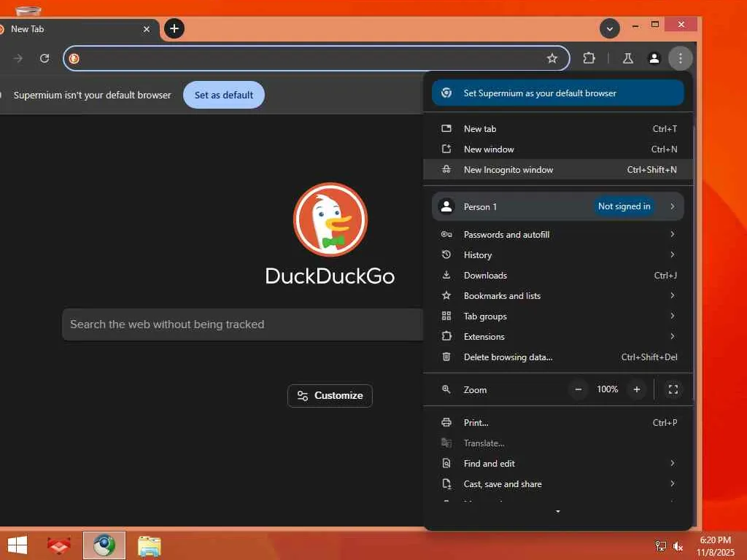Click the Supermium taskbar icon
747x560 pixels.
pyautogui.click(x=104, y=545)
